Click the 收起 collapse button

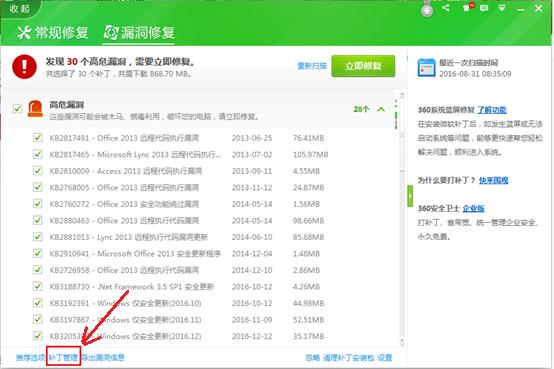[19, 8]
